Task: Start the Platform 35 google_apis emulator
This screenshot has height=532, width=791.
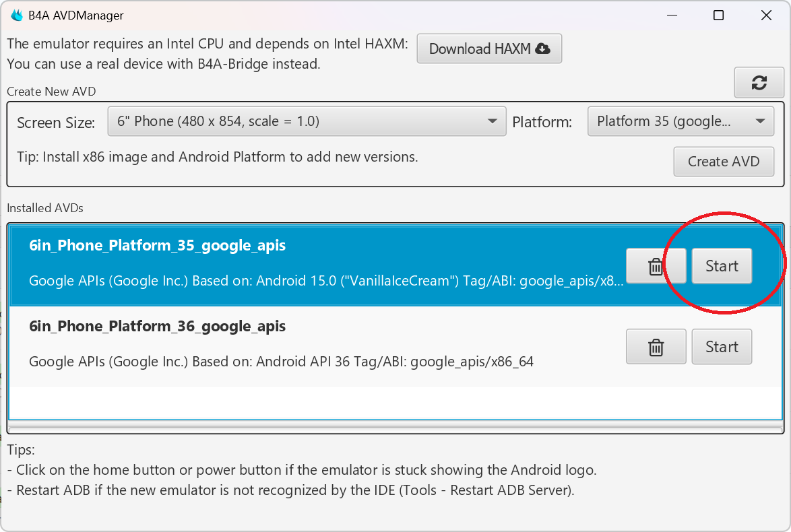Action: 722,266
